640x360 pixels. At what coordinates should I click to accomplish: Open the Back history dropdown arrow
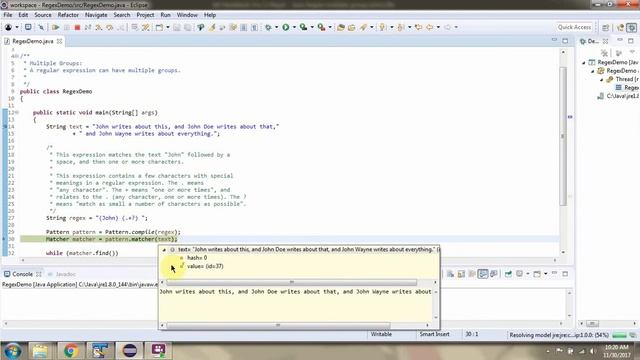438,27
